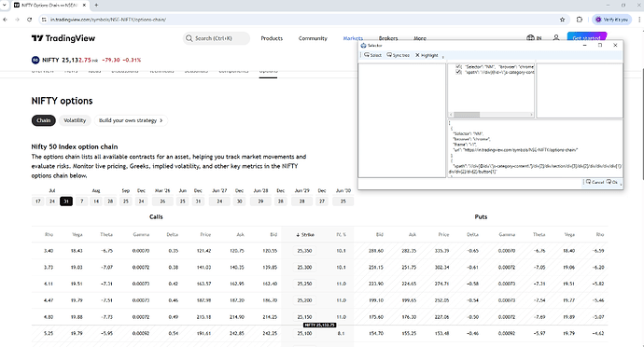Select the highlighted Jul 31 expiry
This screenshot has height=347, width=644.
[x=66, y=201]
